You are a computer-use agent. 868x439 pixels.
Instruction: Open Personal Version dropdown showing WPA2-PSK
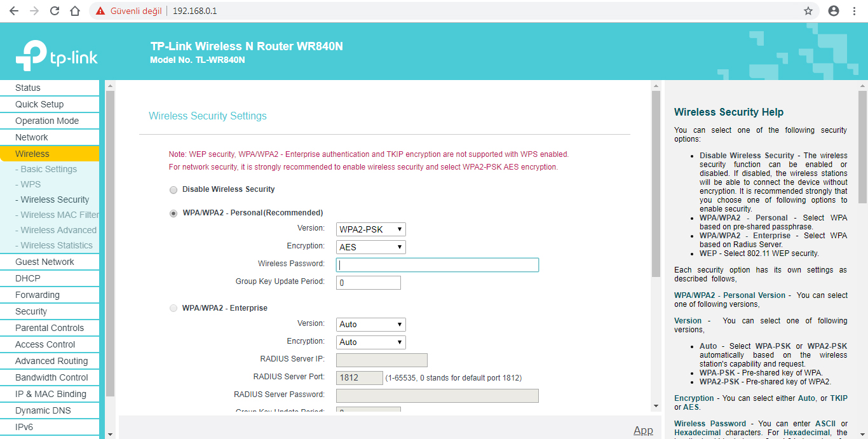[370, 229]
